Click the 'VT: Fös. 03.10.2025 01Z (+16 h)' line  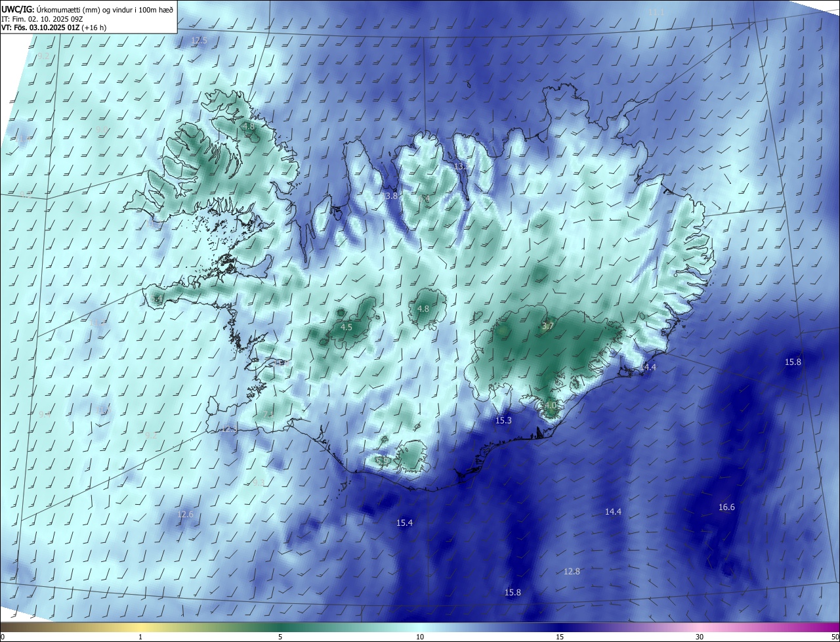pos(54,28)
